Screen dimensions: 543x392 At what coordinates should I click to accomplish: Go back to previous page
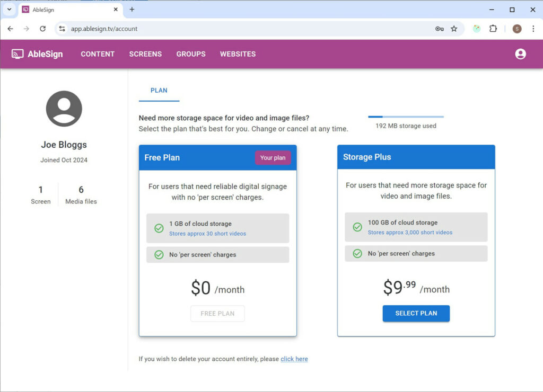click(10, 29)
